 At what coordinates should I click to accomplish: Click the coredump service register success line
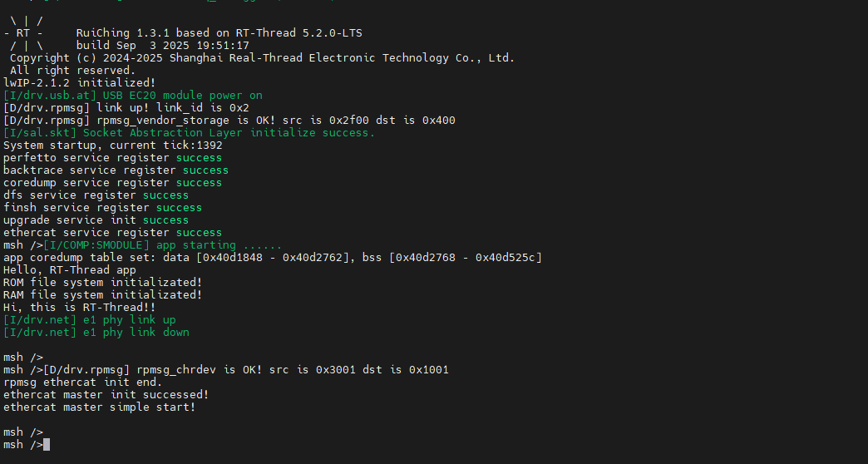(x=112, y=183)
